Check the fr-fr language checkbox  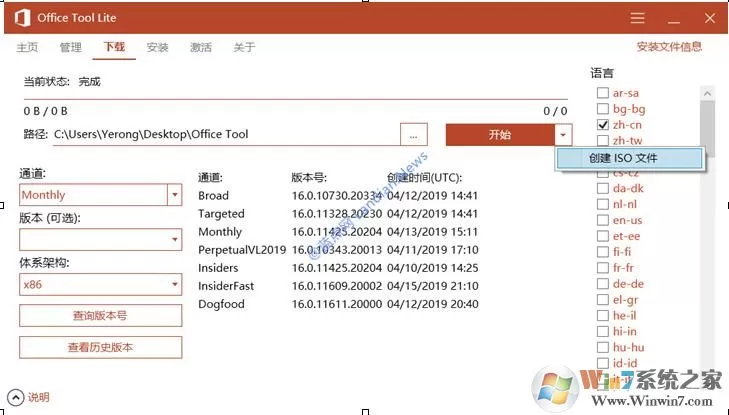pos(603,268)
